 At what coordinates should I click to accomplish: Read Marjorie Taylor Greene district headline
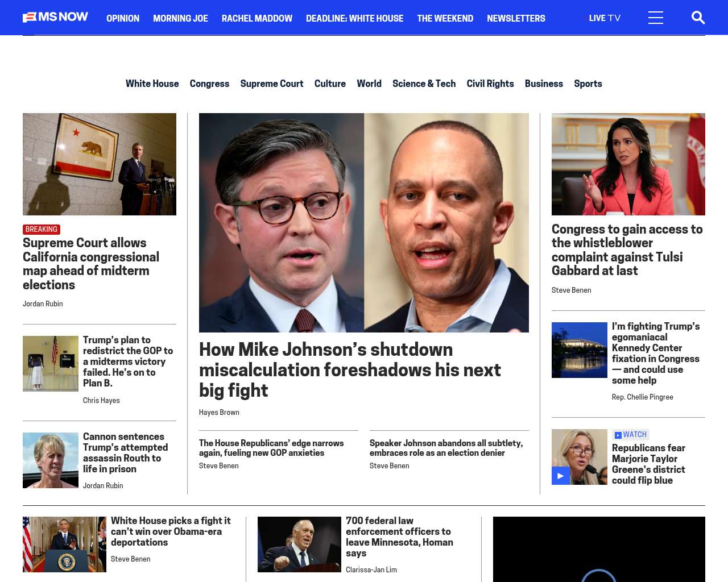648,464
